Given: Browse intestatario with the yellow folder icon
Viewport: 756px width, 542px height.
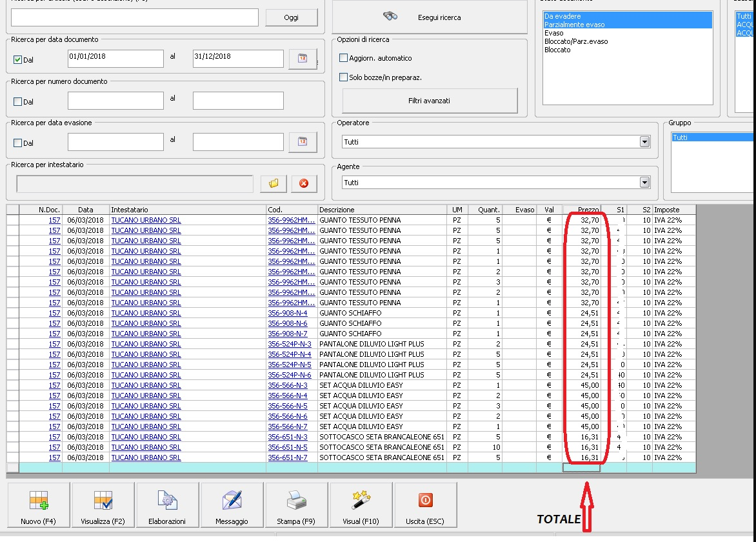Looking at the screenshot, I should pos(274,183).
